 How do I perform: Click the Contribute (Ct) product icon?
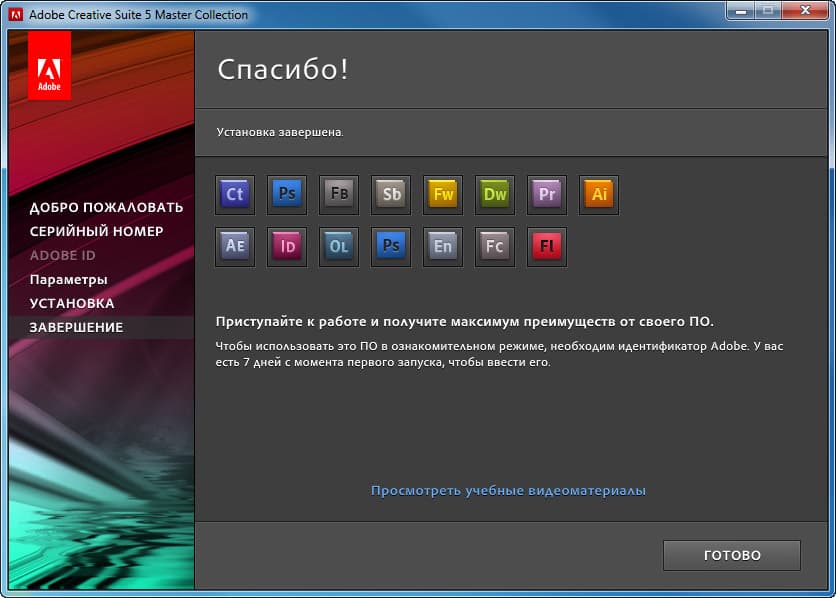pos(235,195)
